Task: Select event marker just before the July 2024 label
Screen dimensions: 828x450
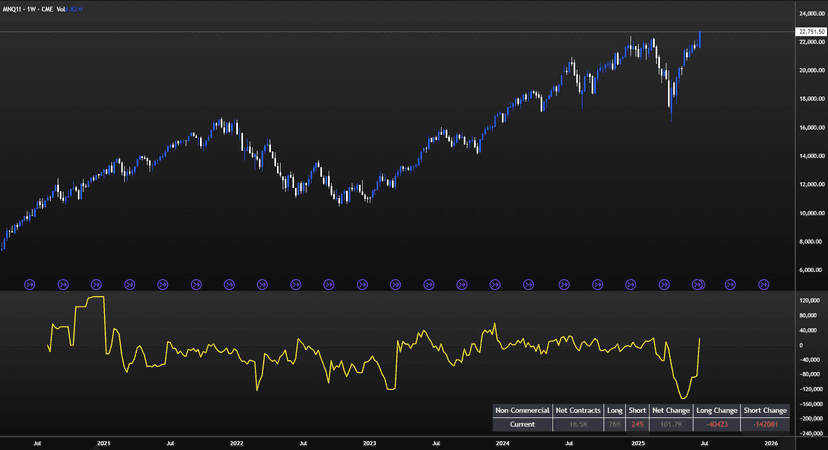Action: 564,285
